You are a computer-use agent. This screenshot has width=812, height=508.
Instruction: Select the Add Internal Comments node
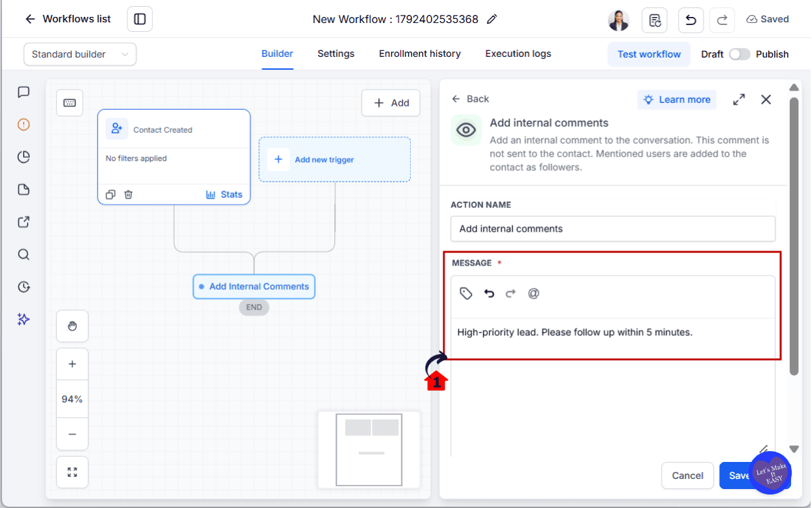pyautogui.click(x=254, y=287)
